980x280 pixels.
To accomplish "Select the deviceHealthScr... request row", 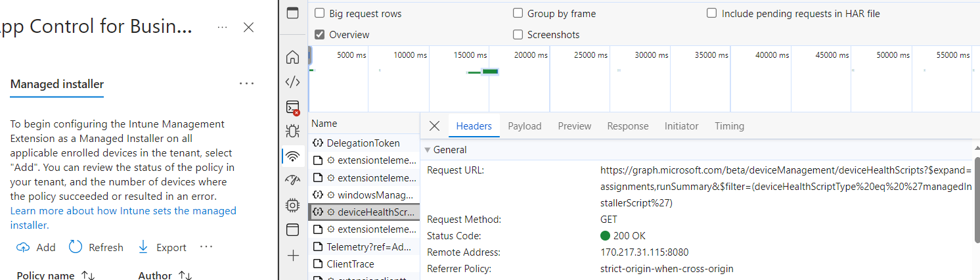I will (364, 212).
